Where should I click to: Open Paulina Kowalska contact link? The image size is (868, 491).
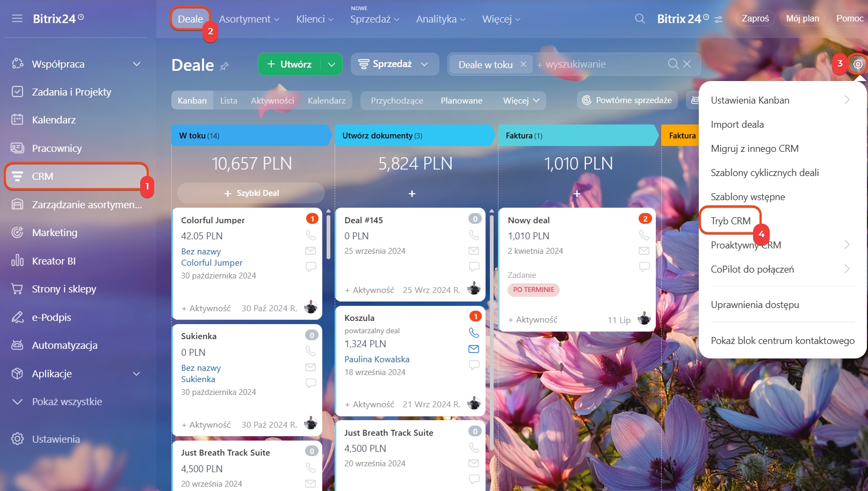click(x=377, y=359)
